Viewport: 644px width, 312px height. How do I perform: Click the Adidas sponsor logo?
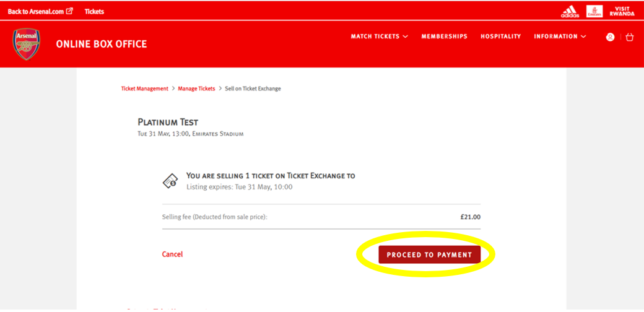tap(570, 12)
